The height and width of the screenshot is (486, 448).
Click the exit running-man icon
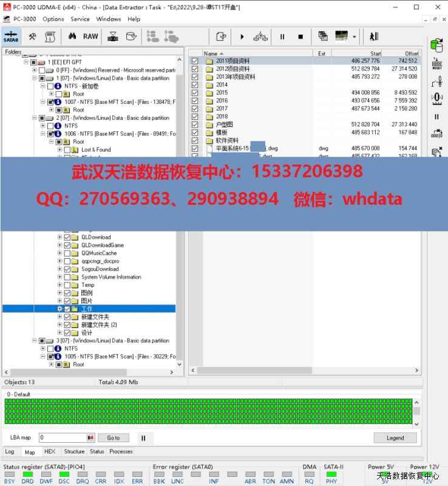[373, 37]
